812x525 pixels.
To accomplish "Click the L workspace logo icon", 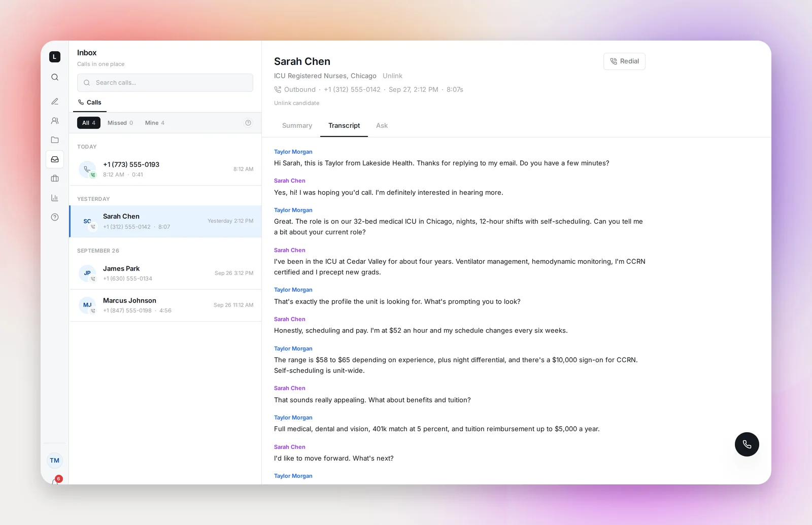I will [x=55, y=57].
